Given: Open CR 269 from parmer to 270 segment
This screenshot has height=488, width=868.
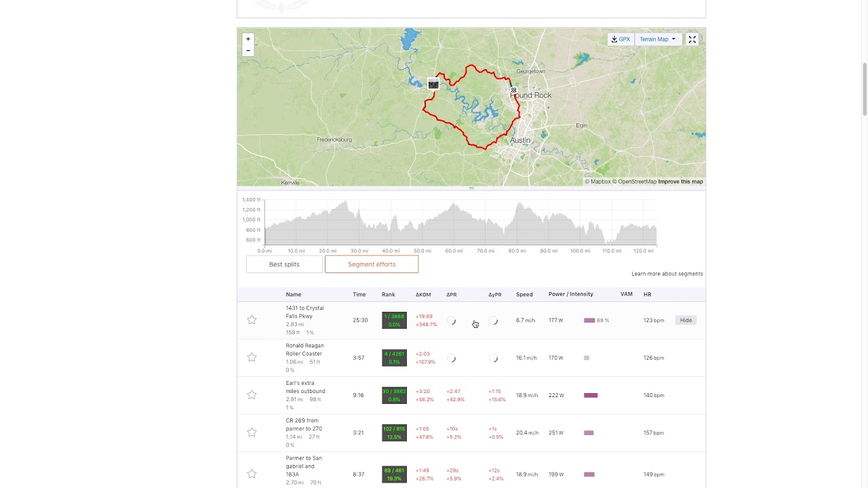Looking at the screenshot, I should pyautogui.click(x=304, y=425).
